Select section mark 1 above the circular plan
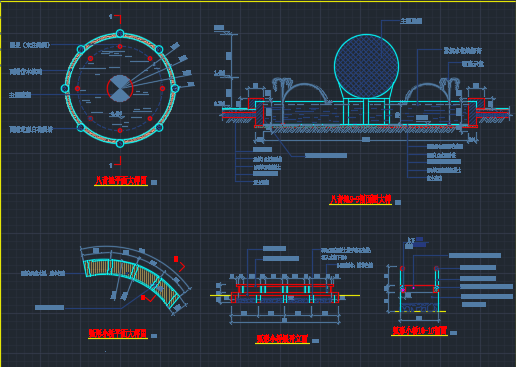Screen dimensions: 516x367 point(115,19)
